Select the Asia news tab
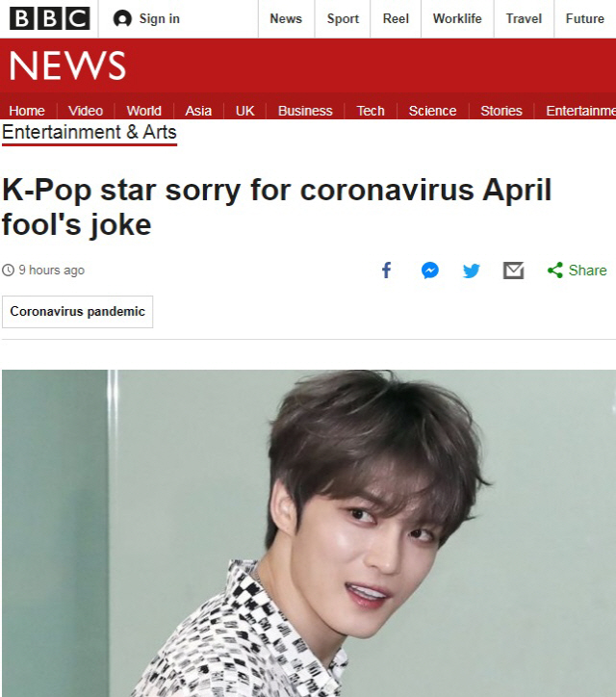This screenshot has width=616, height=697. coord(198,111)
